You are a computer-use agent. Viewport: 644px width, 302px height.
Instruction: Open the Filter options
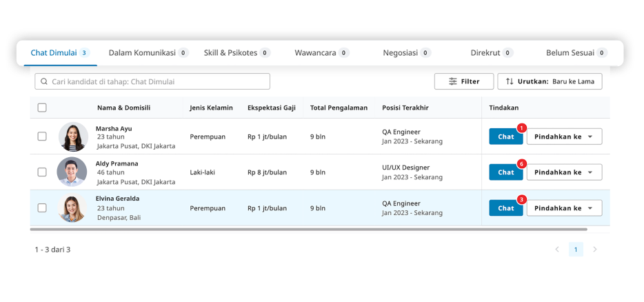click(x=463, y=81)
